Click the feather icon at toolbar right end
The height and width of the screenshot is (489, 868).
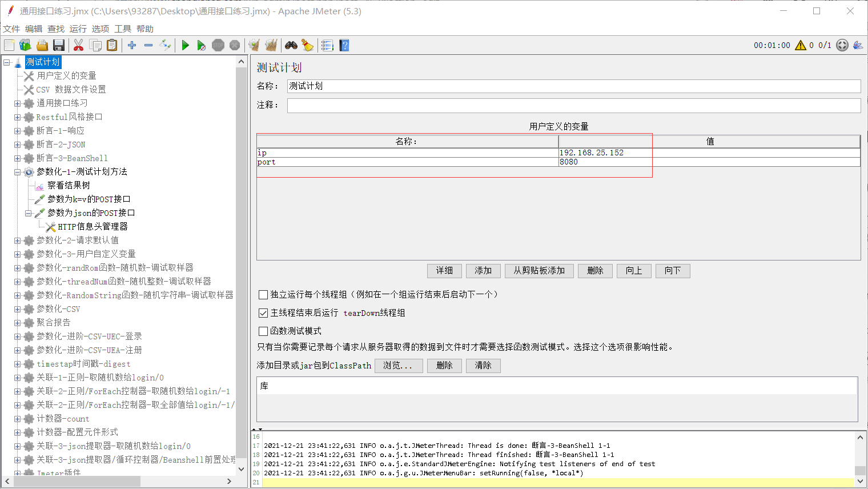point(858,45)
